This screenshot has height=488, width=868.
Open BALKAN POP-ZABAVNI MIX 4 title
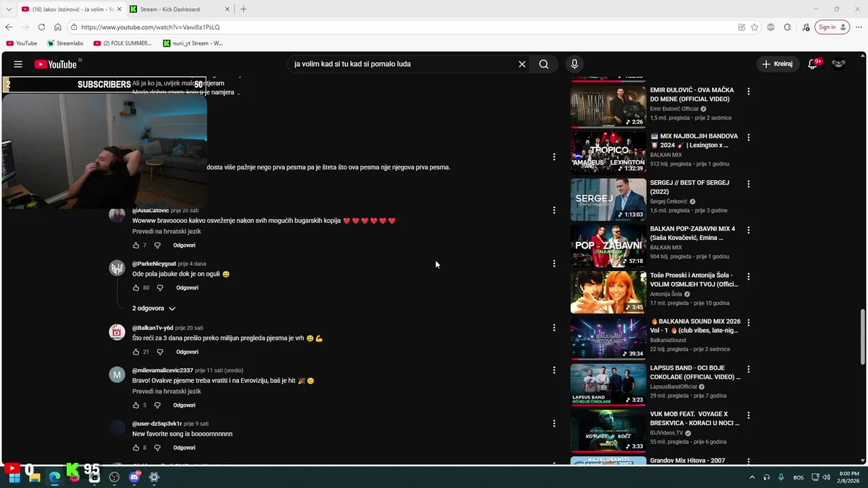692,233
